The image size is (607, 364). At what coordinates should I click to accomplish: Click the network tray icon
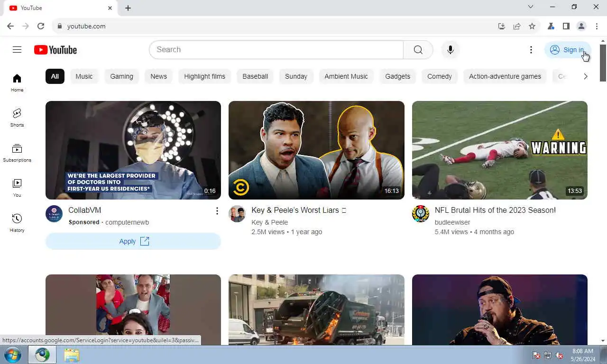point(548,355)
